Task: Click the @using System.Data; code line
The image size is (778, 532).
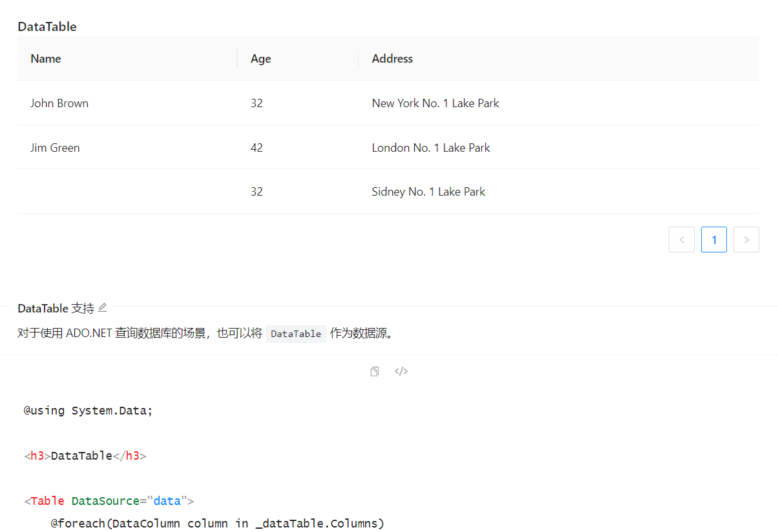Action: click(x=89, y=411)
